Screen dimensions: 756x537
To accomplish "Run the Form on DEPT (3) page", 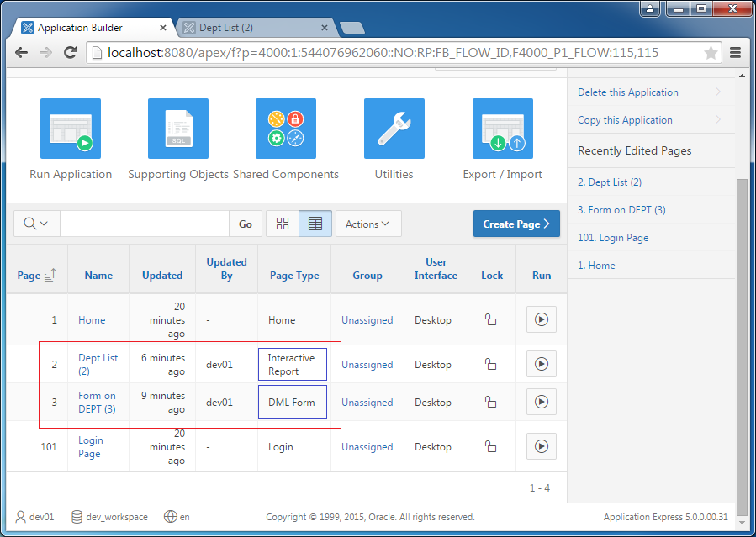I will point(541,402).
